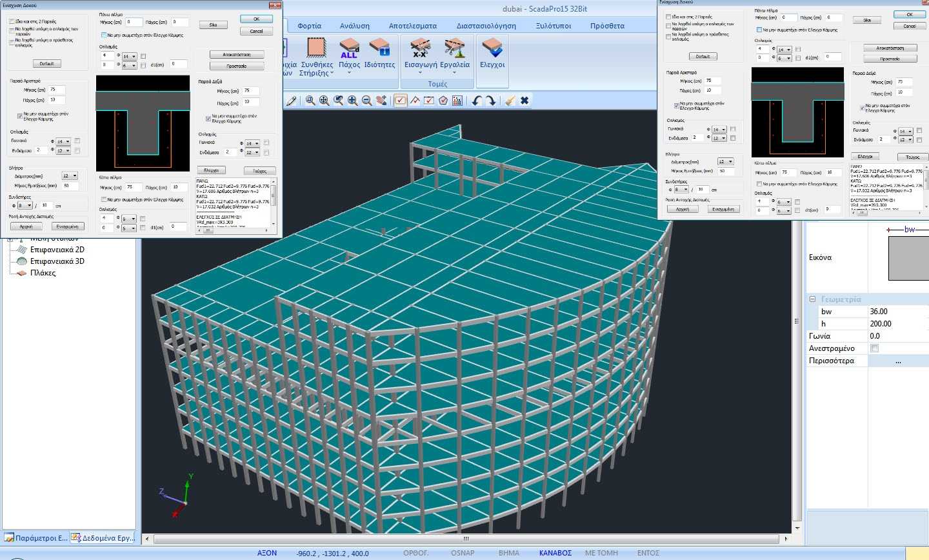Click the Εργαλεία section tools icon
This screenshot has height=560, width=929.
coord(454,48)
